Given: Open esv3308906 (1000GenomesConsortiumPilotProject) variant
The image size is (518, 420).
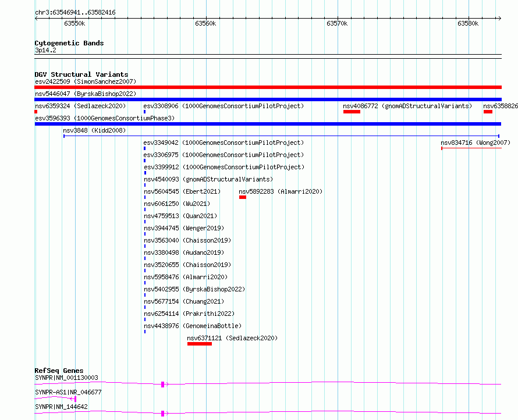Looking at the screenshot, I should pyautogui.click(x=223, y=106).
